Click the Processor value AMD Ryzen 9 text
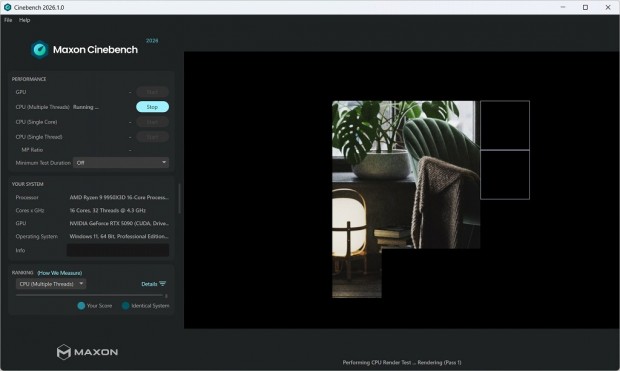This screenshot has height=371, width=620. tap(119, 197)
